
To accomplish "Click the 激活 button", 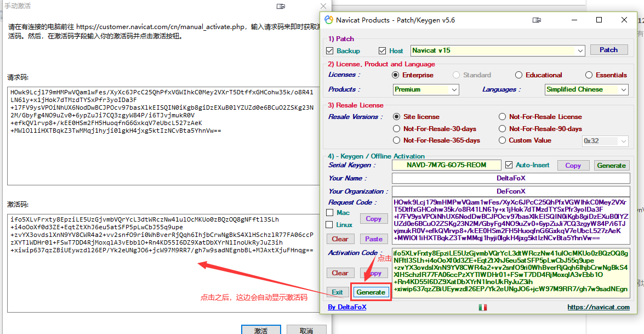I will pyautogui.click(x=261, y=330).
